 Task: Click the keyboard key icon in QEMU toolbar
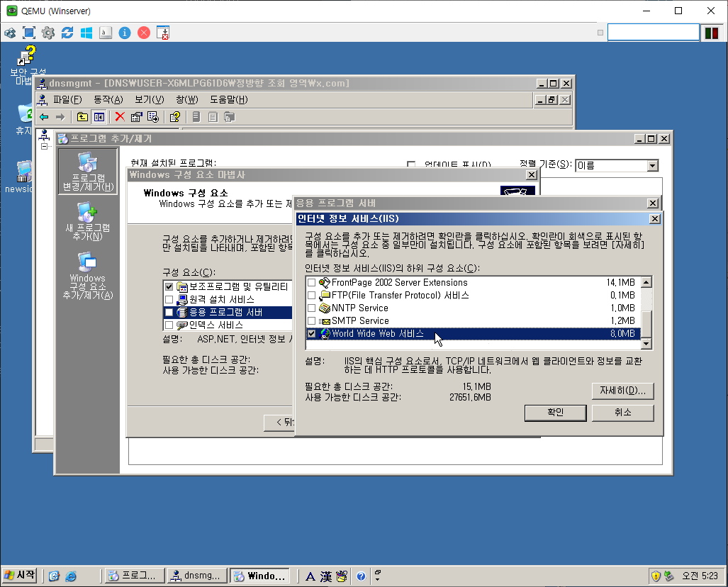pos(106,33)
